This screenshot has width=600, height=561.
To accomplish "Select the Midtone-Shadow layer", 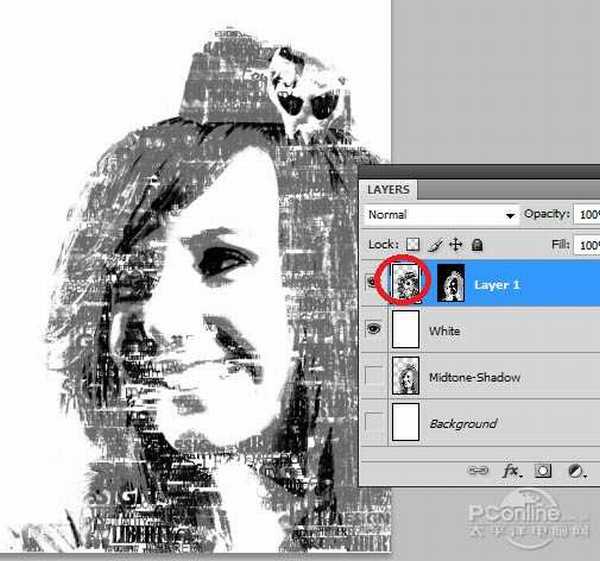I will pyautogui.click(x=500, y=377).
